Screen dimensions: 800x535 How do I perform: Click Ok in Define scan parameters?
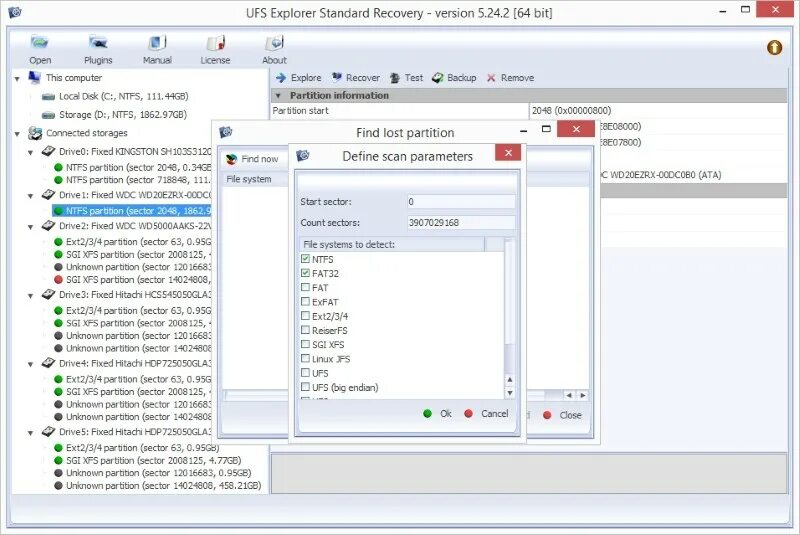(x=438, y=414)
